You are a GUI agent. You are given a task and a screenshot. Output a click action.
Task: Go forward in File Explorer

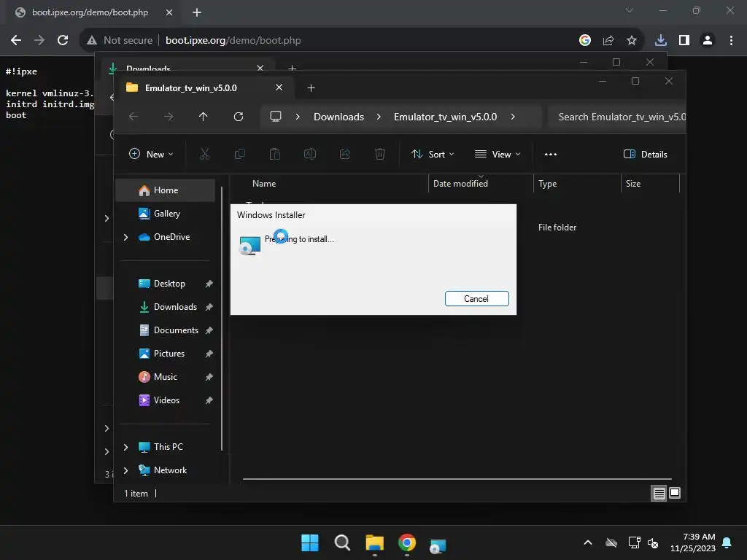[169, 117]
